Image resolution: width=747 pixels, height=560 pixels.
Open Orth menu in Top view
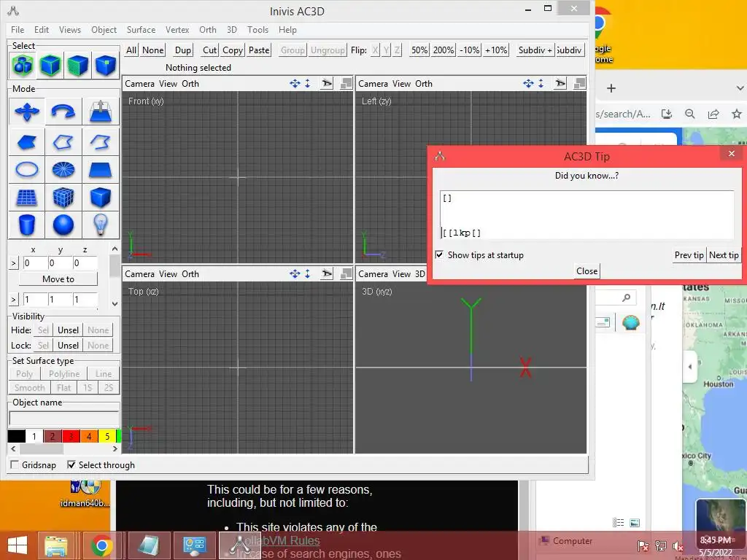click(x=190, y=274)
